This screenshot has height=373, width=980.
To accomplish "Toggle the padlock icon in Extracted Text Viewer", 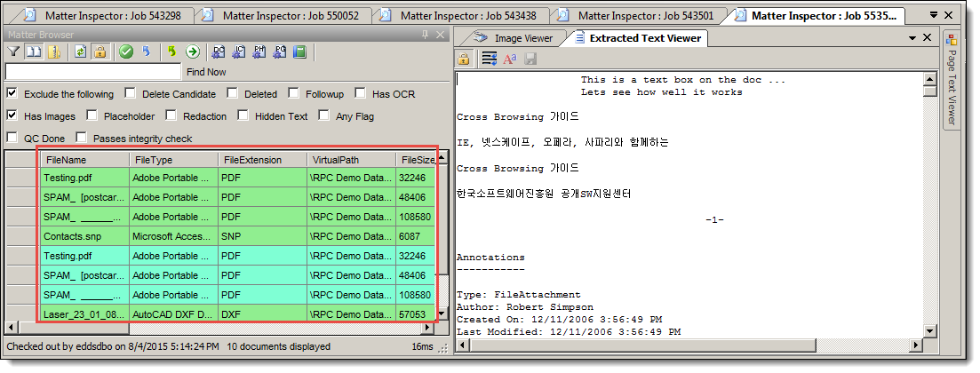I will [x=463, y=60].
